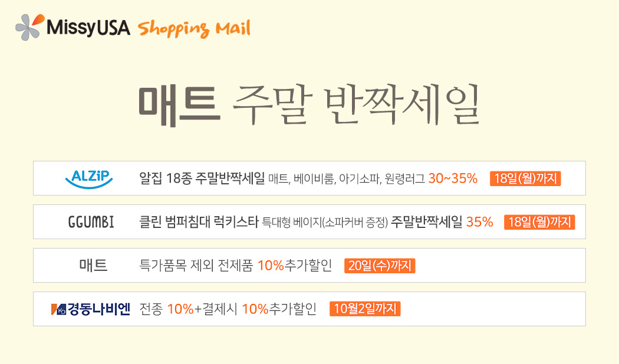Click the 20일(수)까지 deadline badge
Image resolution: width=619 pixels, height=364 pixels.
(x=380, y=266)
